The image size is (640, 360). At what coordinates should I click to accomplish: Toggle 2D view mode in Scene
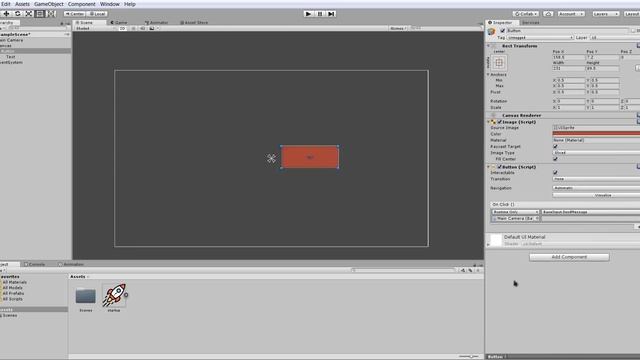pyautogui.click(x=122, y=29)
